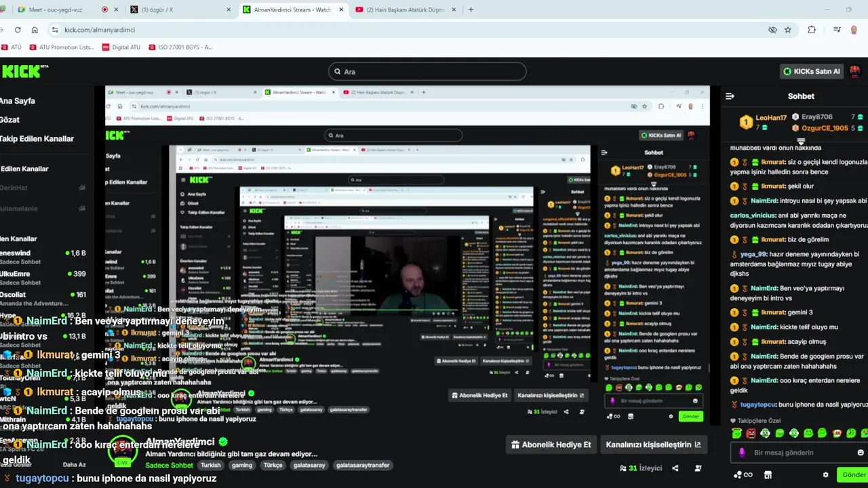868x488 pixels.
Task: Click the Eray8706 leaderboard entry
Action: click(827, 117)
